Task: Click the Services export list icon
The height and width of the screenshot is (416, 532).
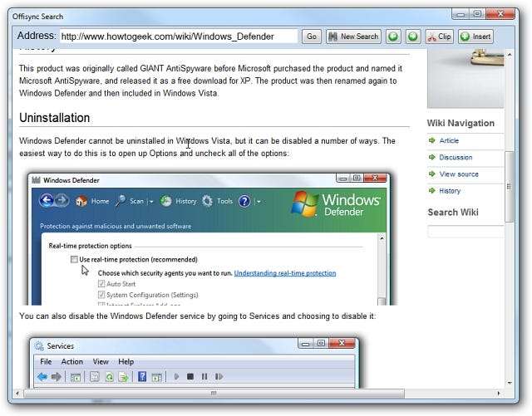Action: [124, 377]
